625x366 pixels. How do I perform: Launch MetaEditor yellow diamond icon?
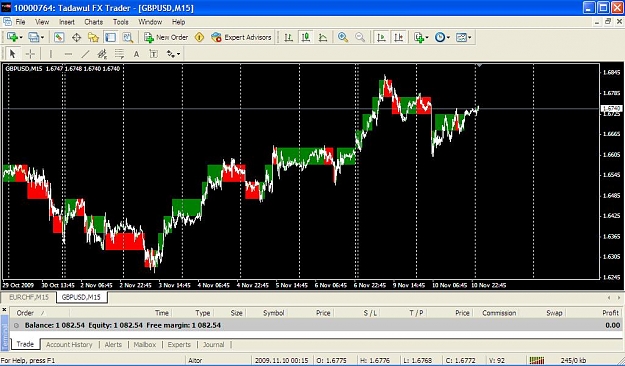199,37
